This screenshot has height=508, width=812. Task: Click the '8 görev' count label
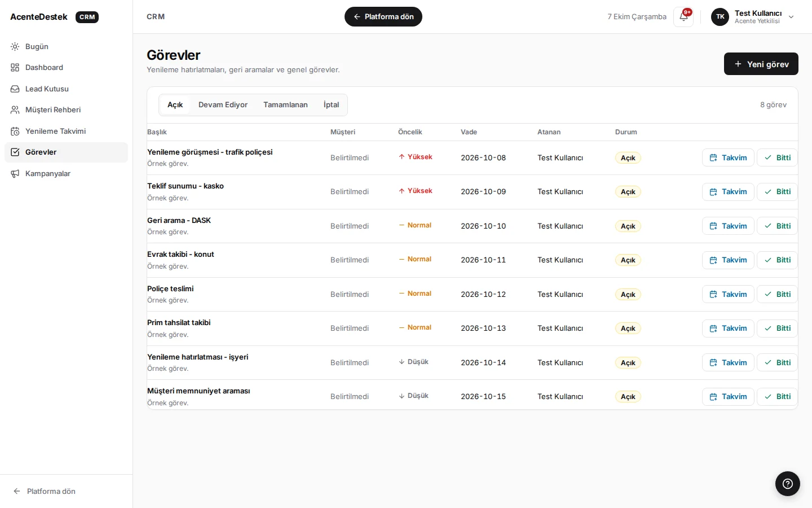(x=773, y=105)
